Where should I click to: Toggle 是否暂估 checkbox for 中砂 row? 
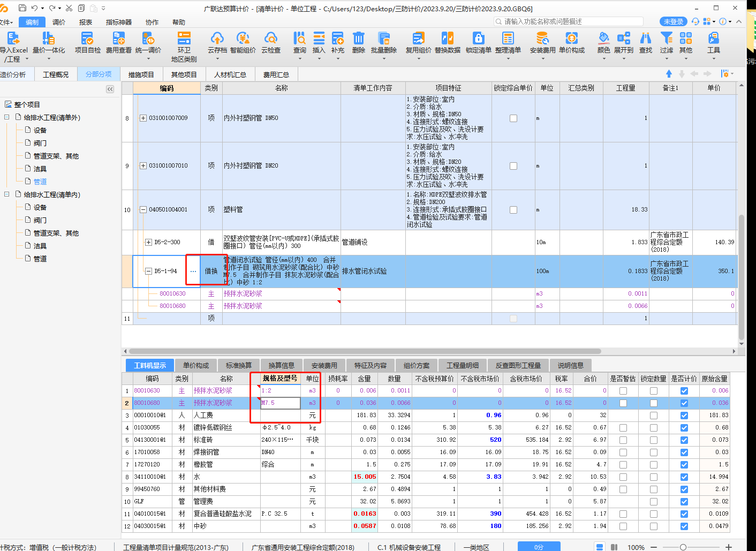click(623, 526)
